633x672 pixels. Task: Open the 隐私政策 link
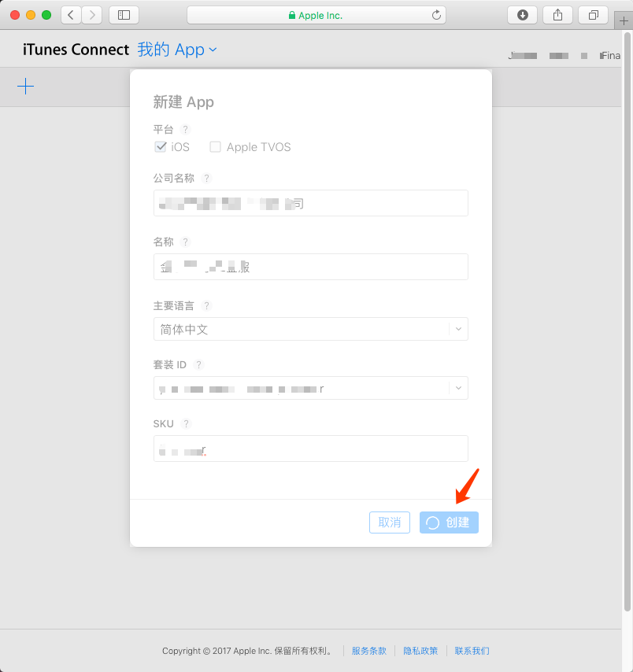click(x=420, y=651)
